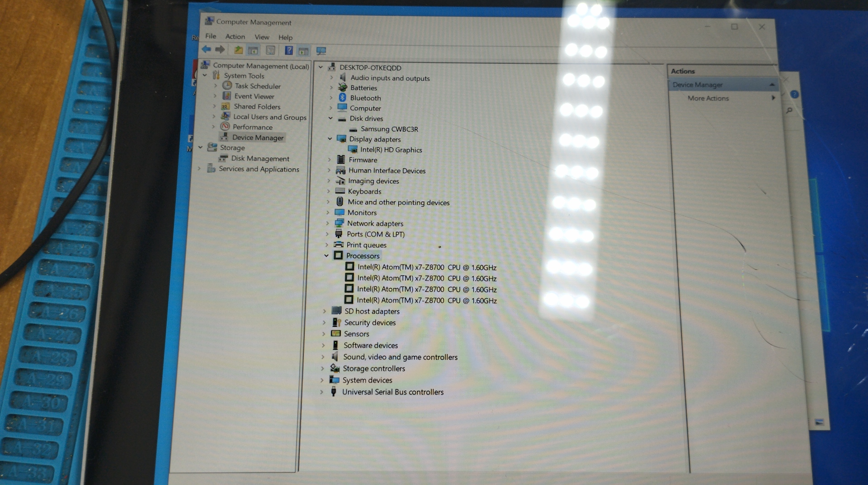Click the Storage controllers icon
This screenshot has height=485, width=868.
click(x=335, y=368)
